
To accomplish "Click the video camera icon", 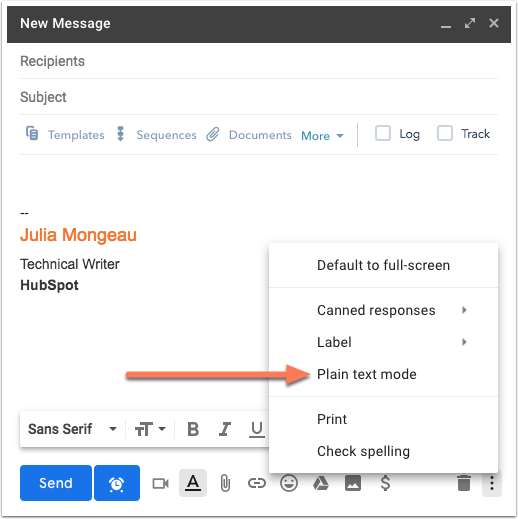I will pyautogui.click(x=161, y=483).
